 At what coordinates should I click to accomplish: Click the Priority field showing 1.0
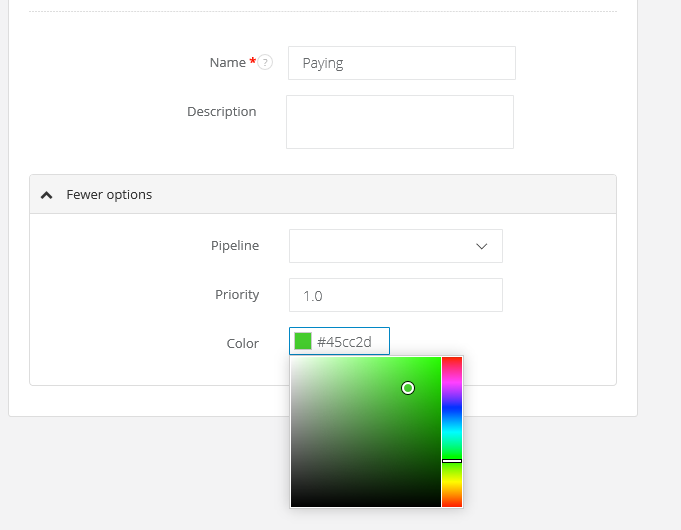click(x=395, y=296)
